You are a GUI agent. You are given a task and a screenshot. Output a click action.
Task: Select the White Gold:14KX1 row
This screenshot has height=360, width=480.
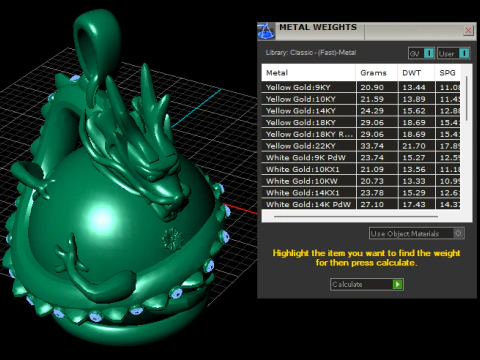tap(361, 193)
